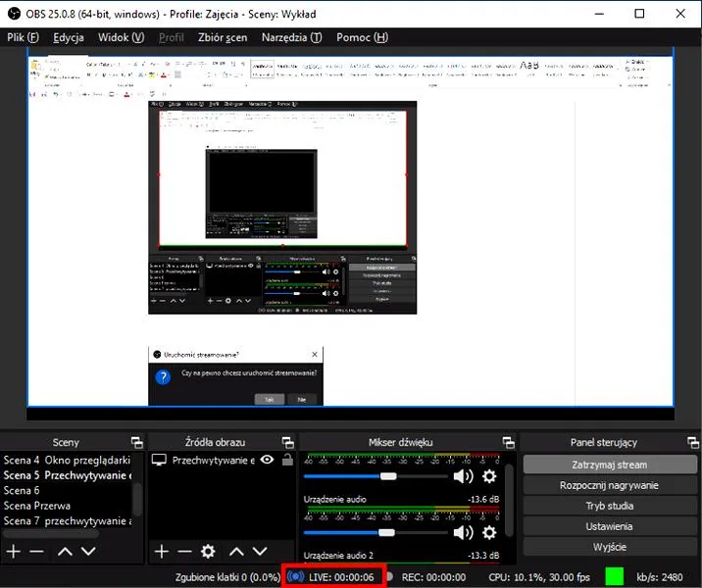The image size is (702, 588).
Task: Toggle lock on Przechwytywanie source
Action: coord(287,460)
